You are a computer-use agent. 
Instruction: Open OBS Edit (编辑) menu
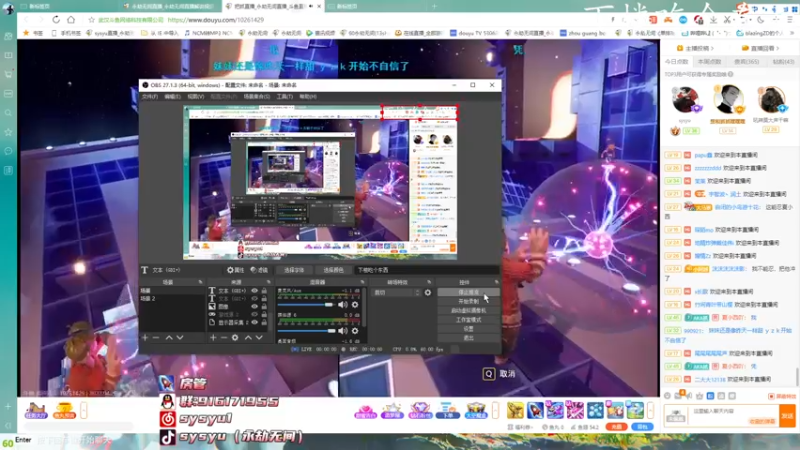click(172, 96)
